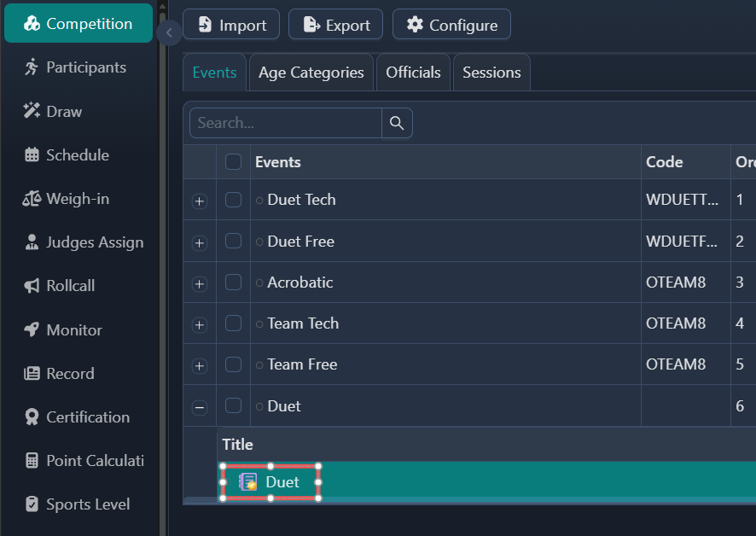Click the Judges Assign person icon
The width and height of the screenshot is (756, 536).
click(x=32, y=242)
